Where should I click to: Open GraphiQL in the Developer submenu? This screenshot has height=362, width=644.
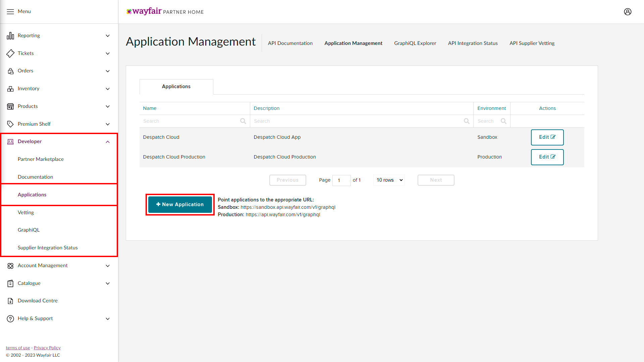click(29, 230)
